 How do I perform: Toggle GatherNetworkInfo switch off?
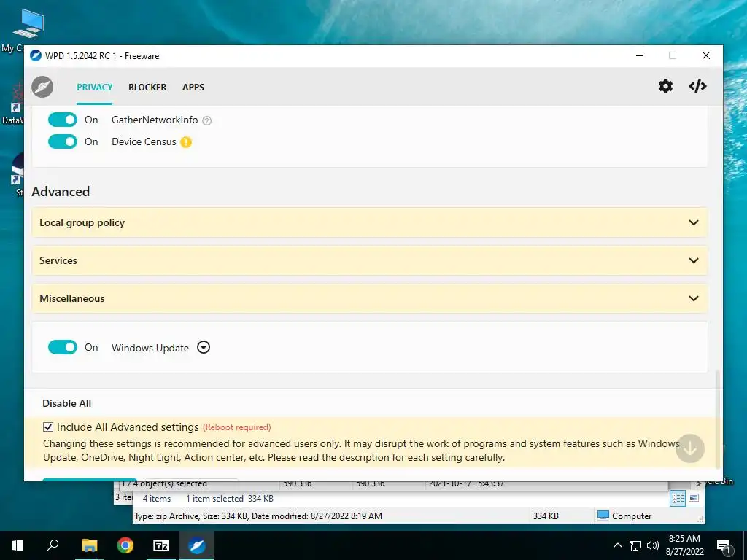pyautogui.click(x=63, y=120)
